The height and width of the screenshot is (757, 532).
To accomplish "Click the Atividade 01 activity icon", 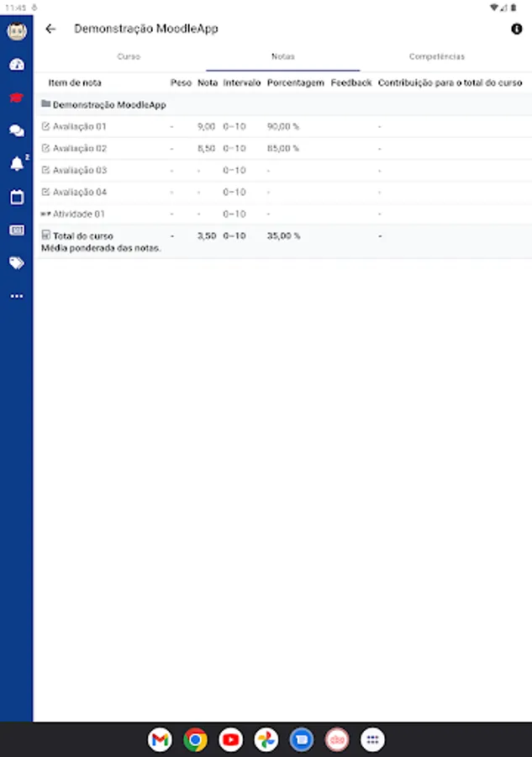I will pyautogui.click(x=46, y=214).
